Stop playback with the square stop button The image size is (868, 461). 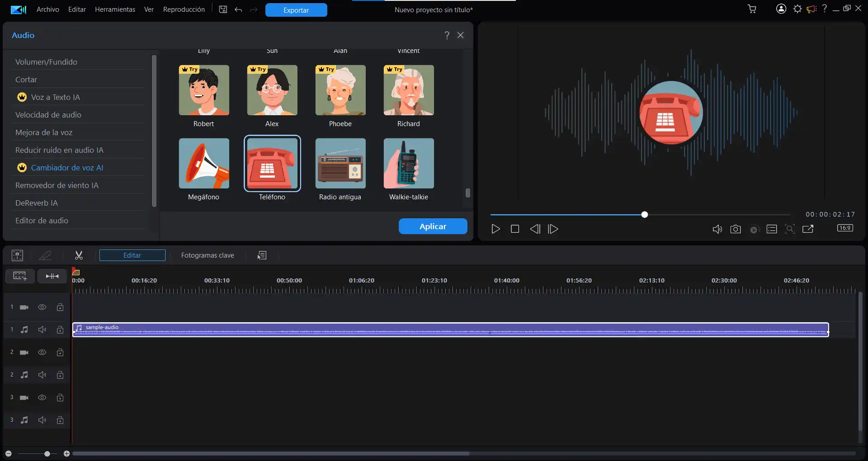(x=514, y=229)
